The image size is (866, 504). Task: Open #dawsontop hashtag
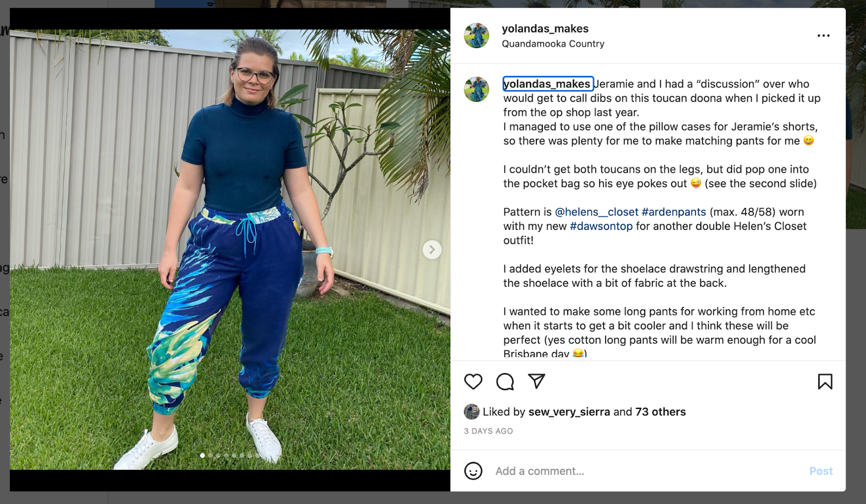(x=601, y=226)
